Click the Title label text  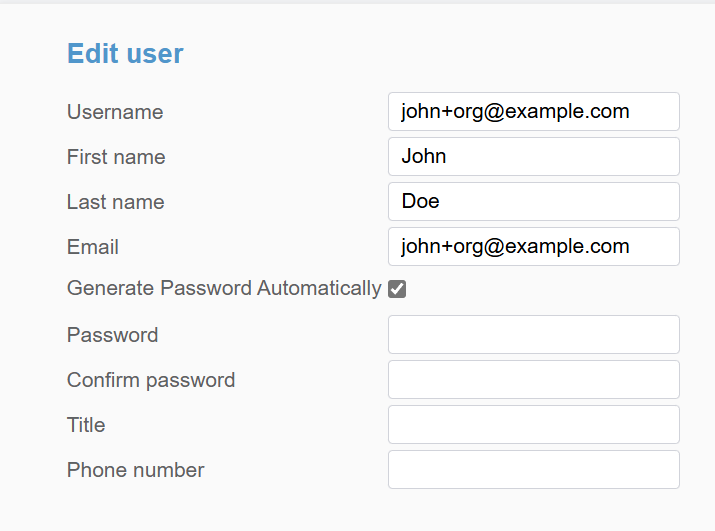click(86, 425)
